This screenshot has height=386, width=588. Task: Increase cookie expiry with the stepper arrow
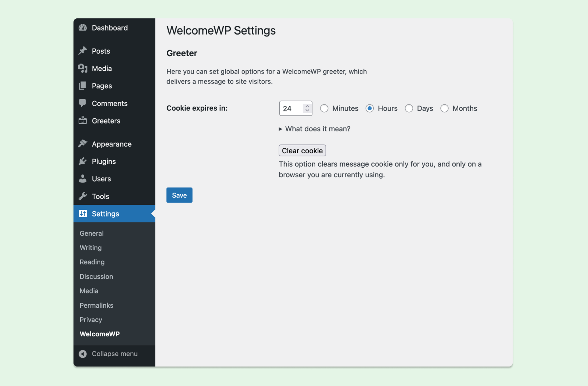(307, 106)
